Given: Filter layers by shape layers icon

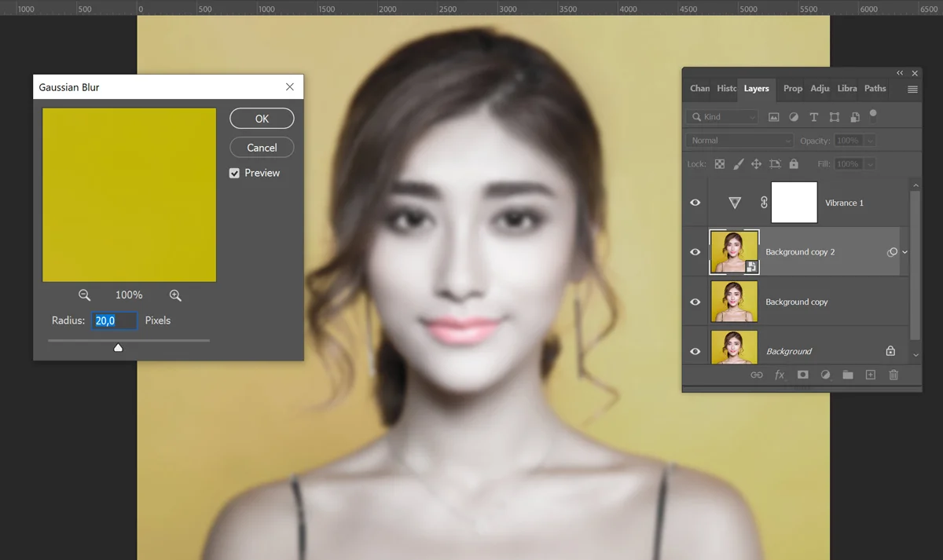Looking at the screenshot, I should click(x=834, y=117).
